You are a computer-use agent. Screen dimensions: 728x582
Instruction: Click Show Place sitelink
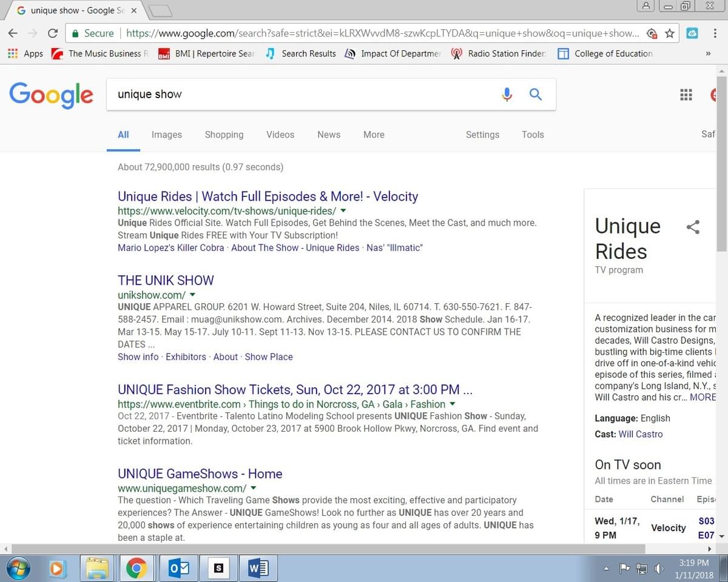coord(269,356)
